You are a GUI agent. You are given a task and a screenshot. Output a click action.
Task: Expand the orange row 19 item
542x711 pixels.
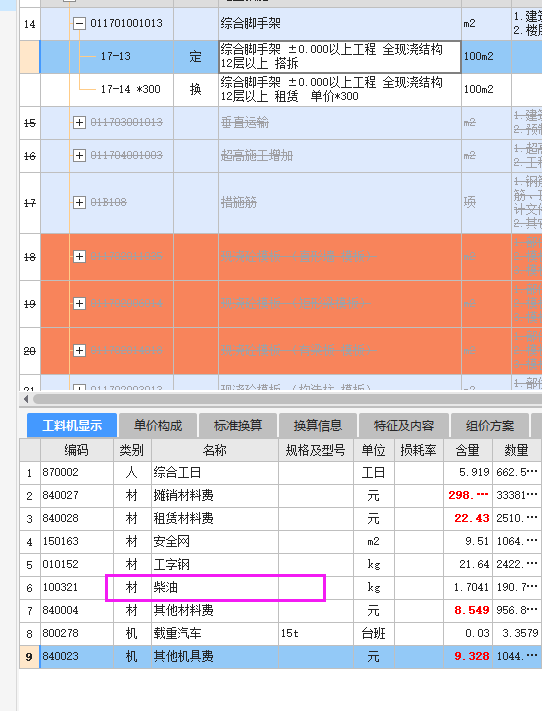coord(79,303)
